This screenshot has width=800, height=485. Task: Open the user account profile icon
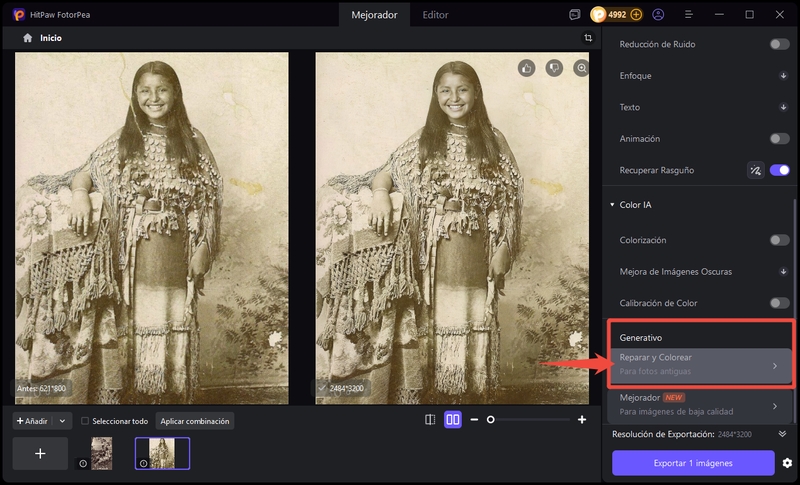tap(658, 15)
